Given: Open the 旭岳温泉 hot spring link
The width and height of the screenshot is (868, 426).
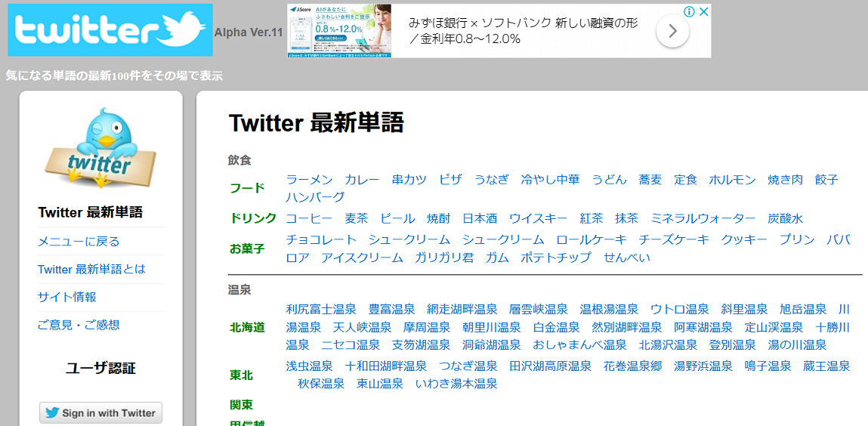Looking at the screenshot, I should 803,309.
